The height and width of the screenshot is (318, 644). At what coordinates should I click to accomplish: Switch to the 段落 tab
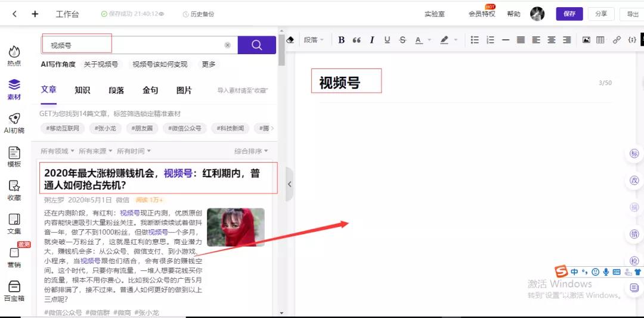(x=116, y=91)
